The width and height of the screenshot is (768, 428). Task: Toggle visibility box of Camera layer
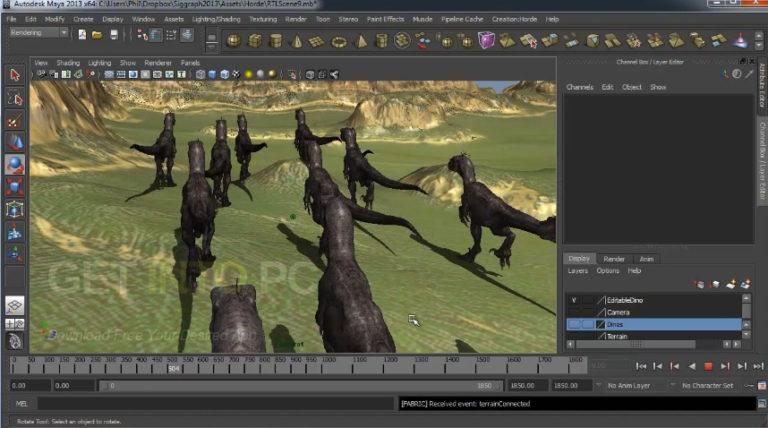574,312
